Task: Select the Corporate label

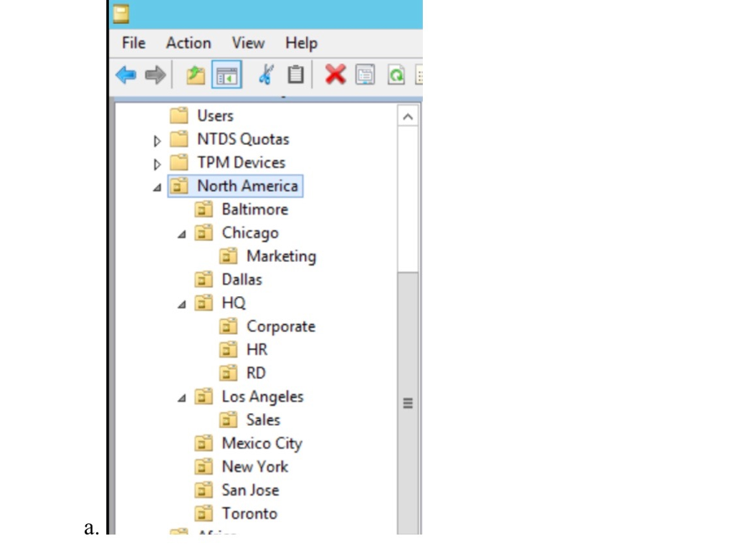Action: [x=281, y=326]
